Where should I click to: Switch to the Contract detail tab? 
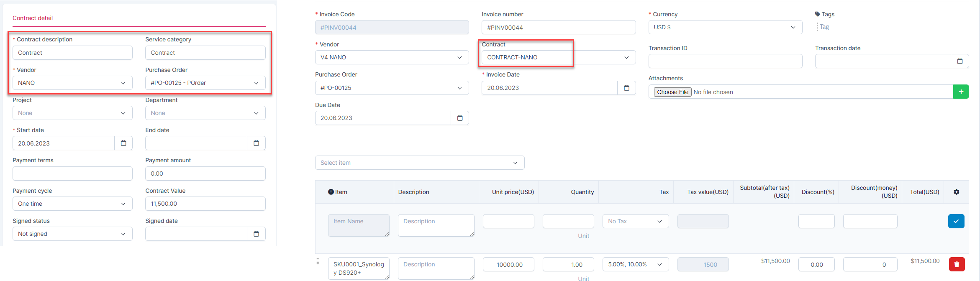(x=33, y=18)
